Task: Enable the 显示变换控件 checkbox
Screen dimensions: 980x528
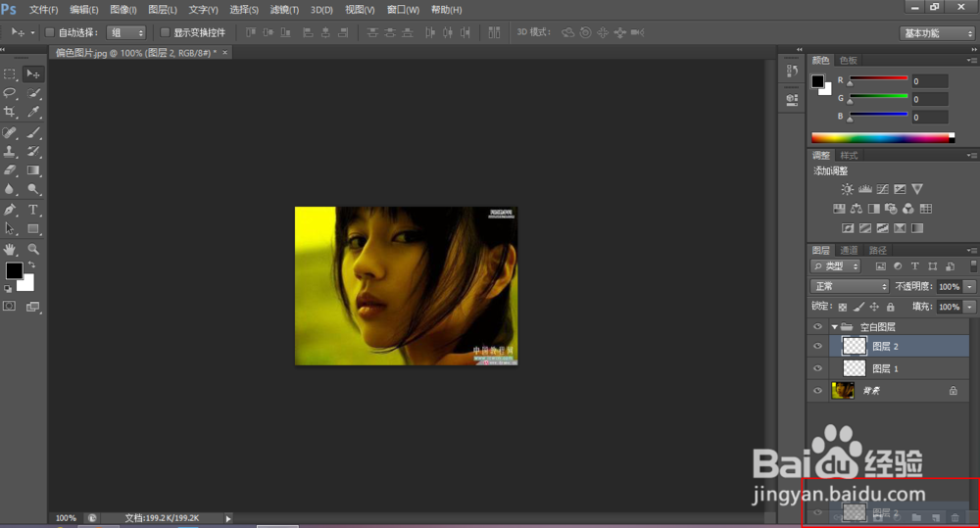Action: tap(165, 32)
